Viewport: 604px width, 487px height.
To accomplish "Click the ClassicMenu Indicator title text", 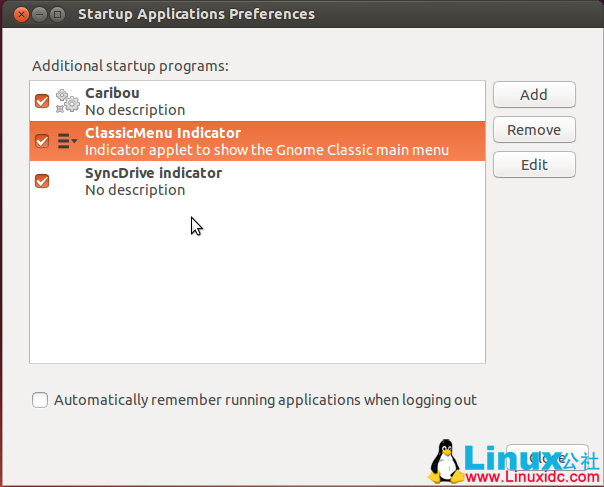I will coord(162,133).
